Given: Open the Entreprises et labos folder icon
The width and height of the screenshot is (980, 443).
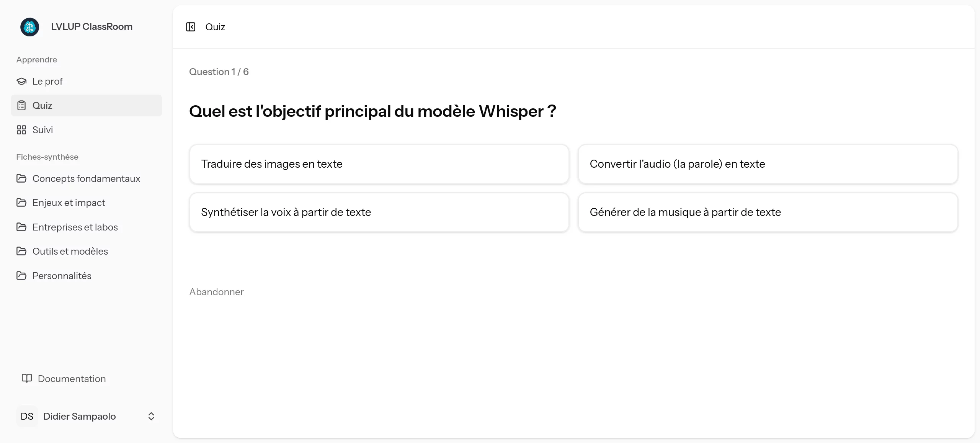Looking at the screenshot, I should tap(22, 227).
